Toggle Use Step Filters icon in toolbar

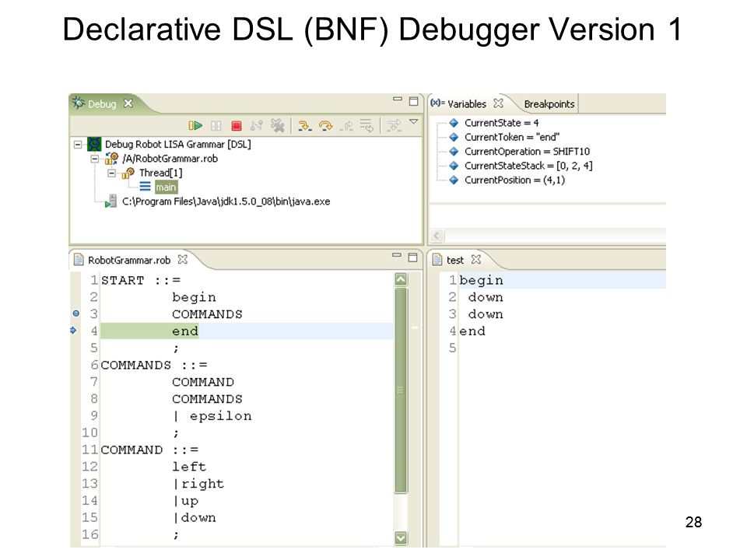[394, 126]
